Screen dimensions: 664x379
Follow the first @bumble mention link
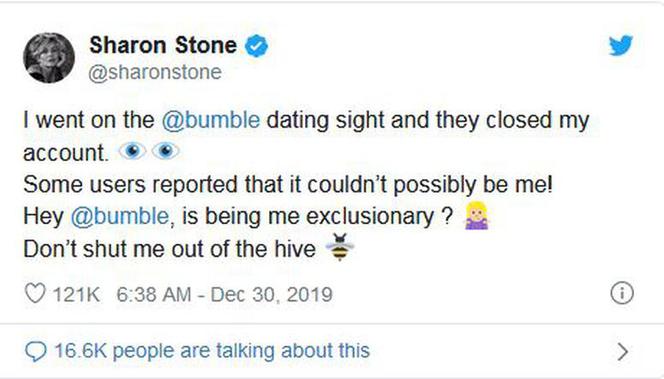211,120
